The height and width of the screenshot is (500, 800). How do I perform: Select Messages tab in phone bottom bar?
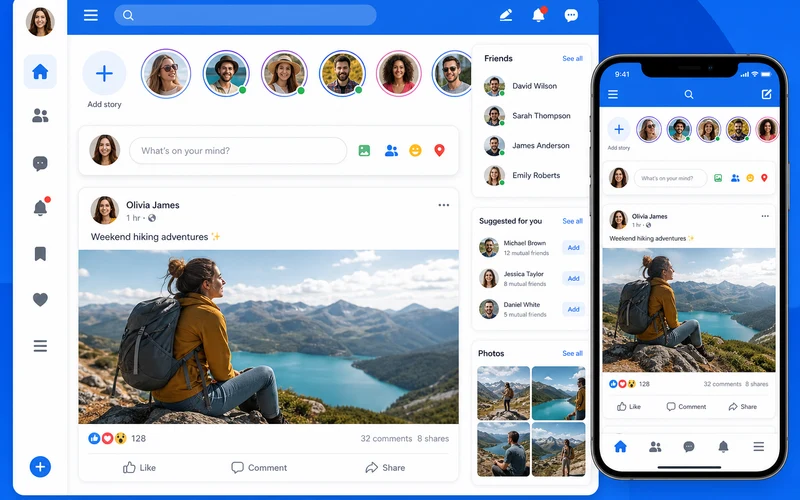pos(689,447)
